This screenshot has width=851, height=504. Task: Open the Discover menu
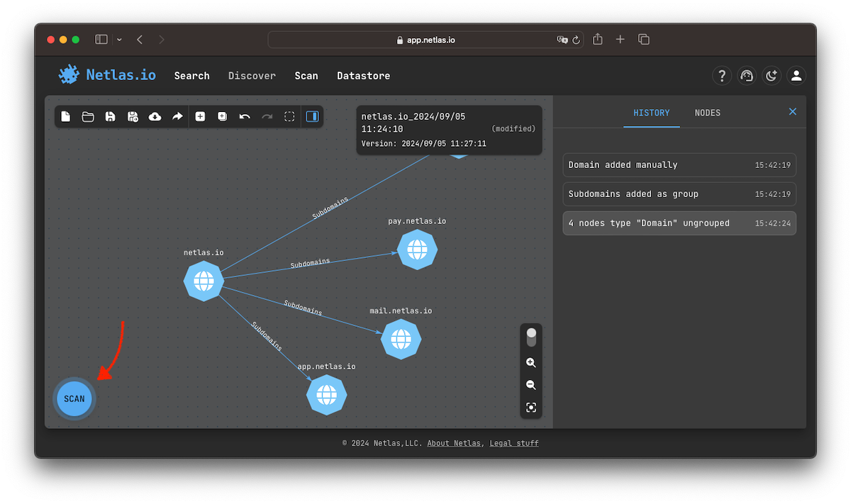click(x=252, y=76)
